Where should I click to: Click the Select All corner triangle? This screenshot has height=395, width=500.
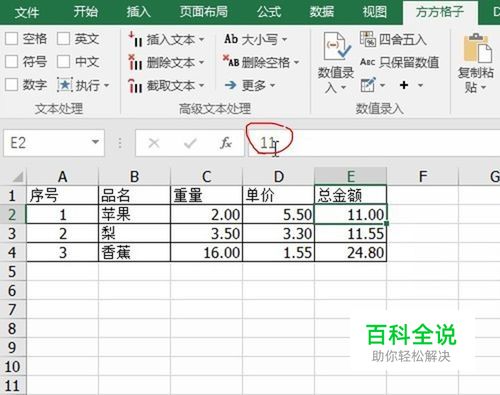pyautogui.click(x=17, y=177)
